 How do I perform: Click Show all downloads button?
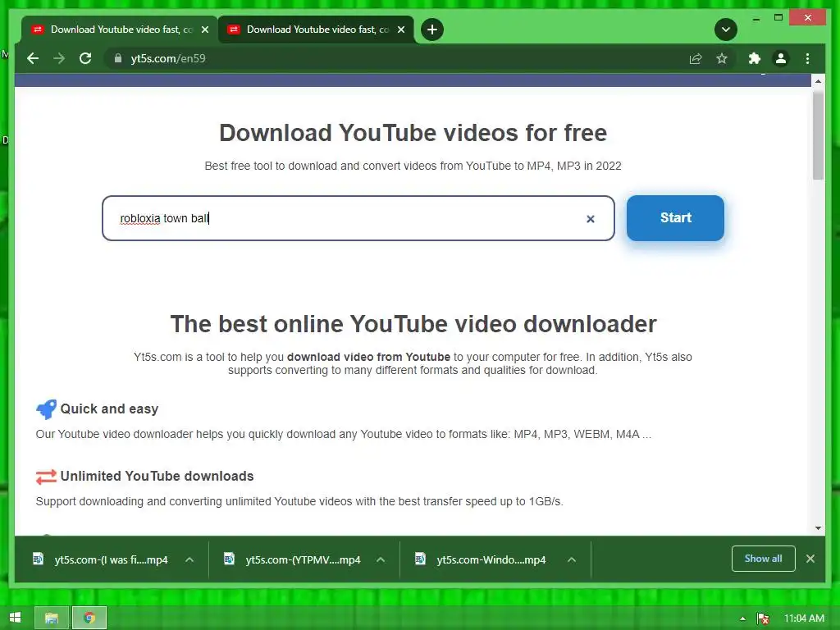[x=764, y=559]
